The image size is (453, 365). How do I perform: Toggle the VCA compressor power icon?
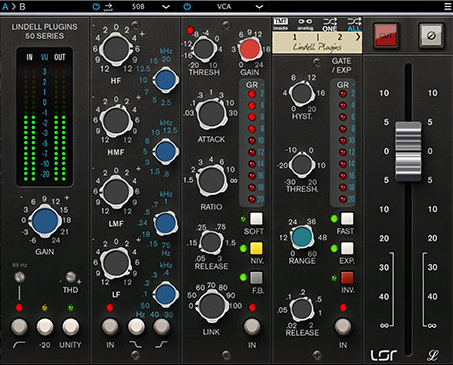pyautogui.click(x=187, y=6)
